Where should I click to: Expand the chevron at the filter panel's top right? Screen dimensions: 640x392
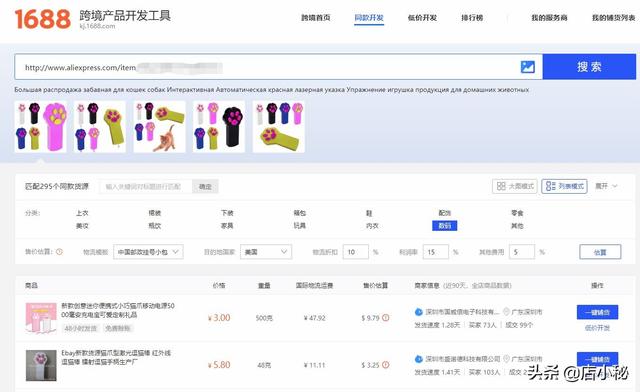point(615,186)
